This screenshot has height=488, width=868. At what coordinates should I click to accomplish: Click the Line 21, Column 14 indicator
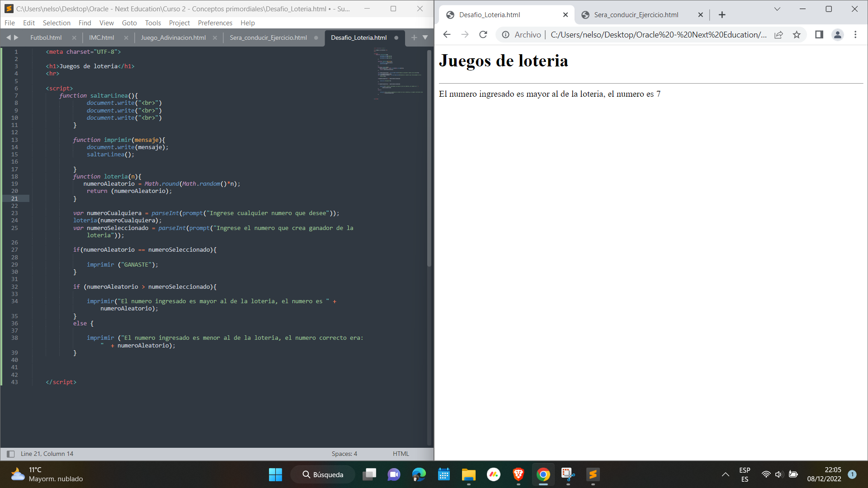[x=47, y=454]
